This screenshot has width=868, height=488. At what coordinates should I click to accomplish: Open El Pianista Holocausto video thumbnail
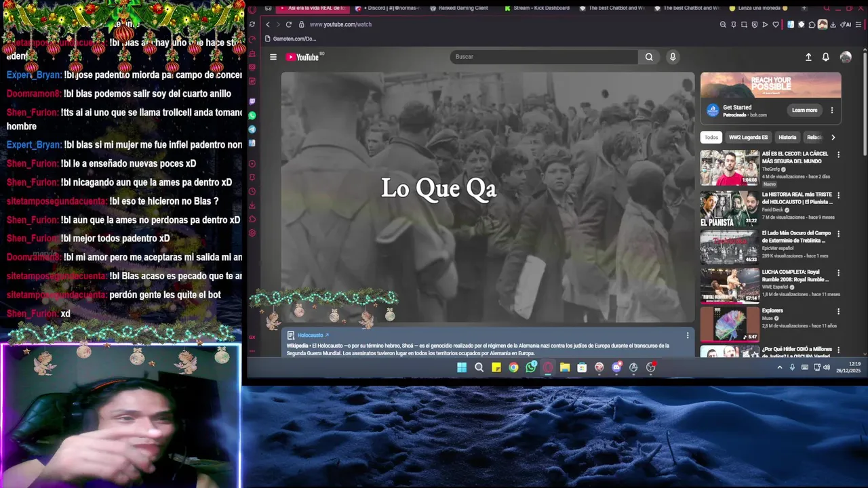[730, 208]
